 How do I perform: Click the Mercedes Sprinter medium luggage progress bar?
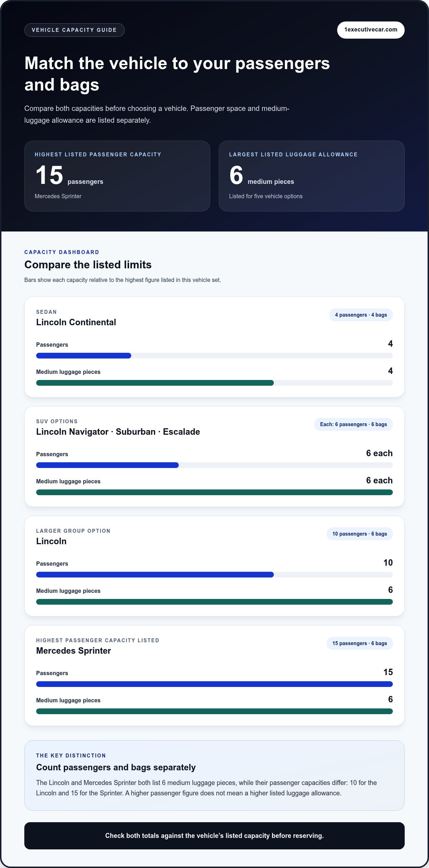pyautogui.click(x=214, y=711)
